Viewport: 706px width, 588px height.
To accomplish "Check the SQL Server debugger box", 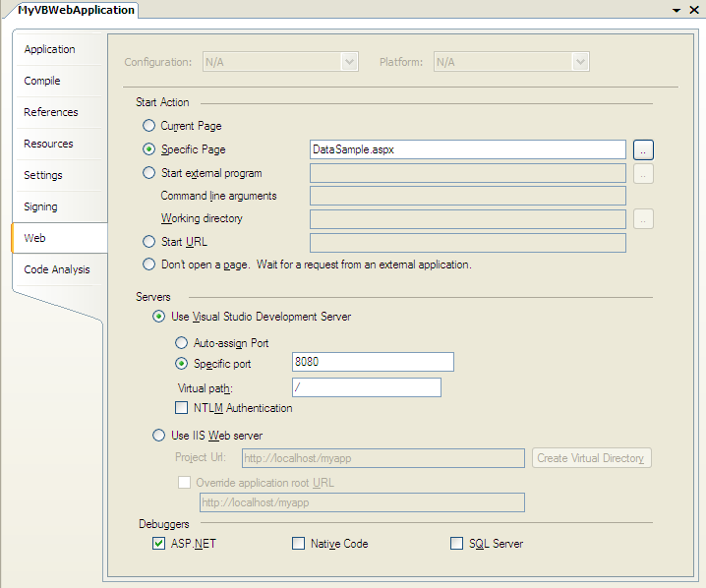I will (456, 544).
